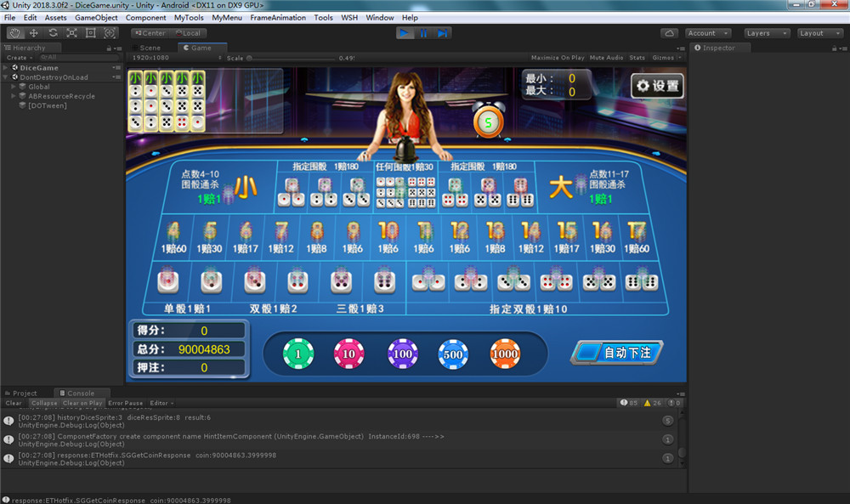Image resolution: width=850 pixels, height=504 pixels.
Task: Open the GameObject menu
Action: [x=95, y=17]
